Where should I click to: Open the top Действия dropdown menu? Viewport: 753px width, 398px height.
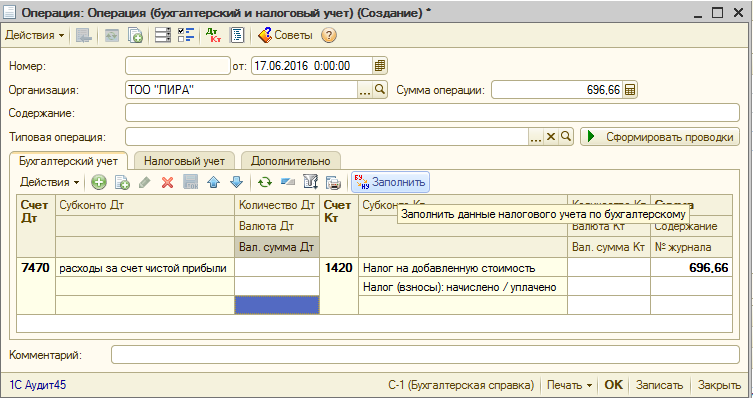pyautogui.click(x=35, y=36)
